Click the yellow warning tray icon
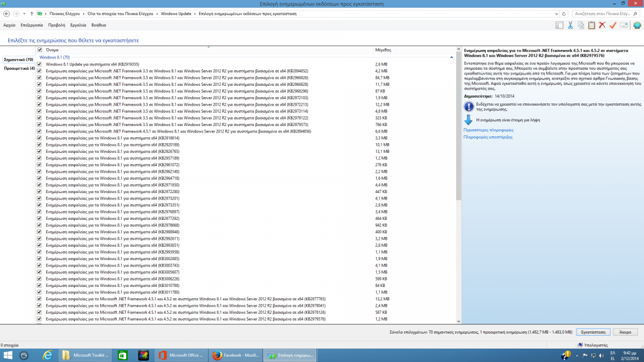Viewport: 644px width, 362px height. pyautogui.click(x=566, y=355)
